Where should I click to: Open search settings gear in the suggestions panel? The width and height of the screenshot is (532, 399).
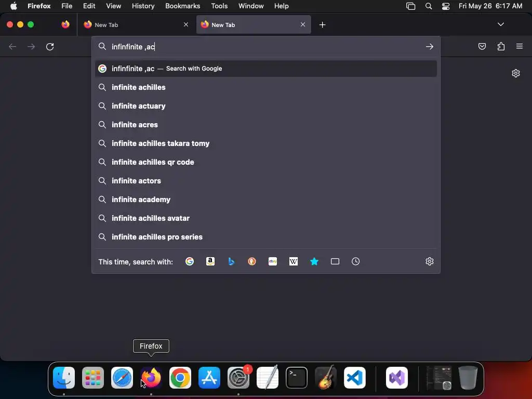pos(430,261)
